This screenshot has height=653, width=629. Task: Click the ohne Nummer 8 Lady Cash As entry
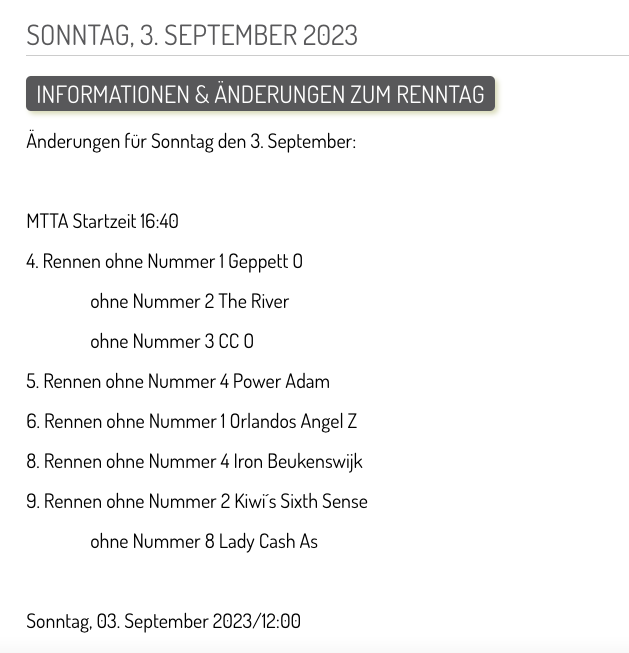[204, 541]
